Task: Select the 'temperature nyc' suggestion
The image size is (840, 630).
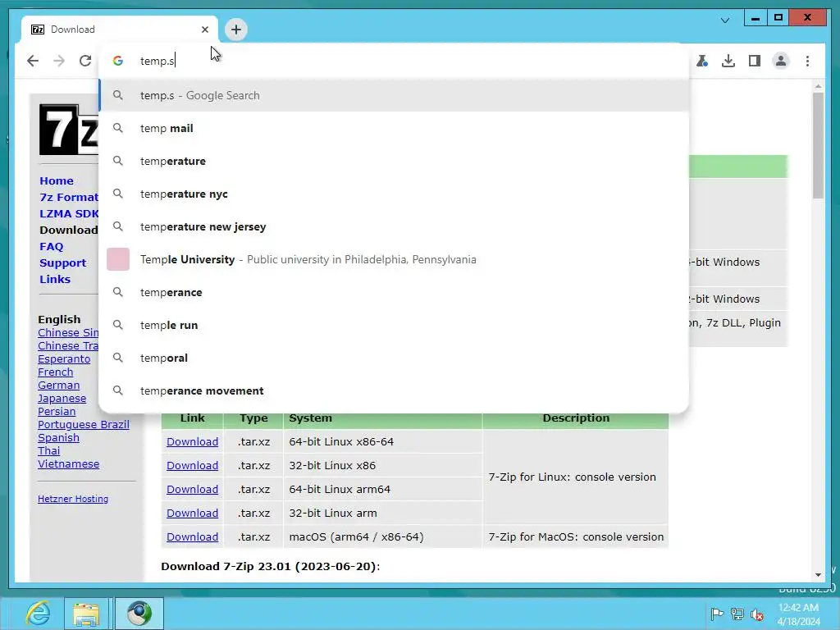Action: 394,194
